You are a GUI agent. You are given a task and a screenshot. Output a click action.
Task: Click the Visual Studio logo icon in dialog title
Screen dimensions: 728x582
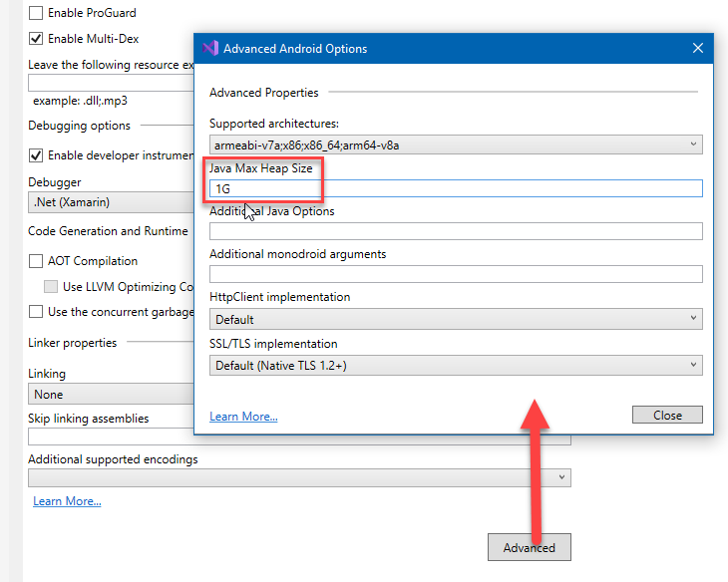209,48
